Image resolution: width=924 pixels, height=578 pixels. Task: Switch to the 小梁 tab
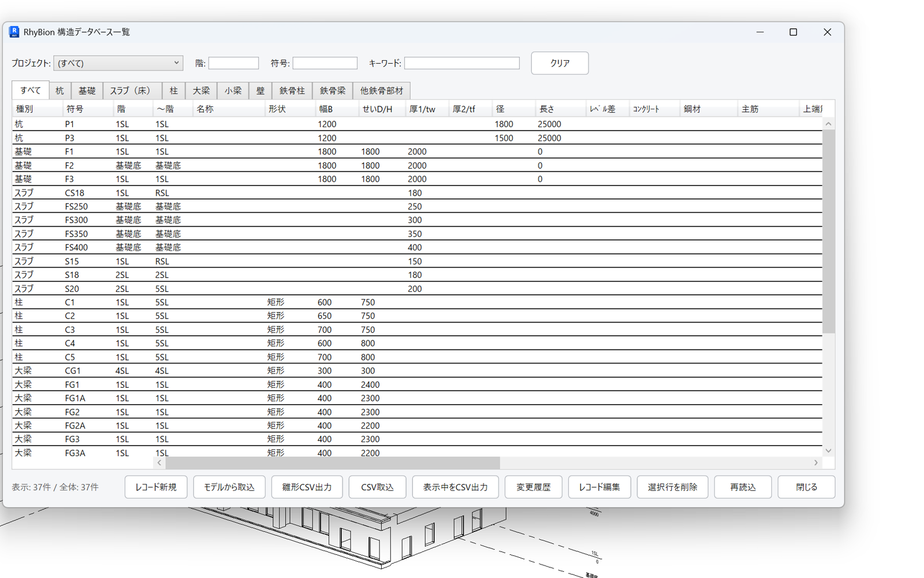tap(233, 91)
